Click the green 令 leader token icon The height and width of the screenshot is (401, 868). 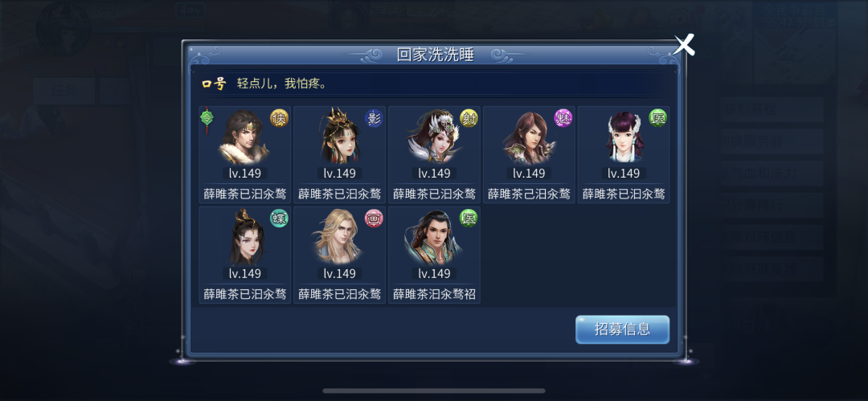point(207,118)
